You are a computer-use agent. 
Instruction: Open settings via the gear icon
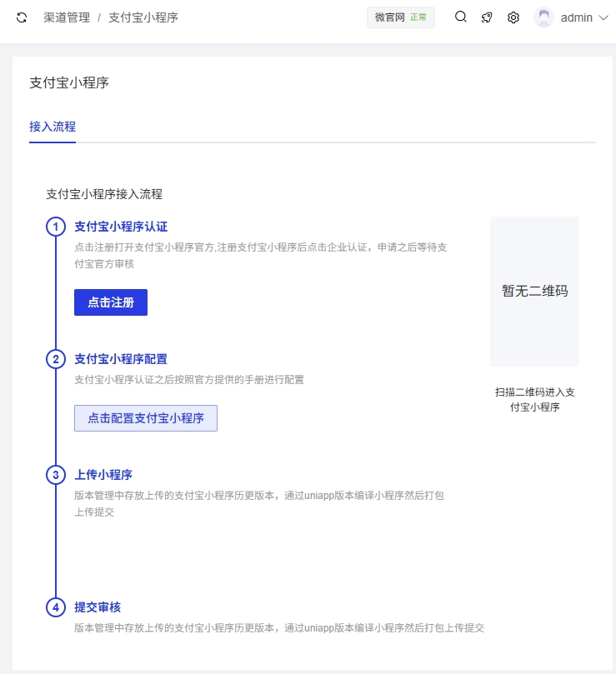[513, 17]
